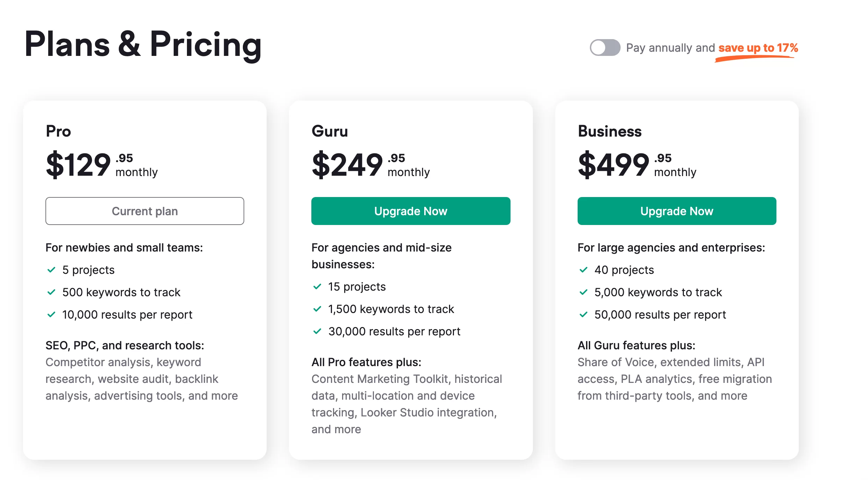This screenshot has height=480, width=868.
Task: Click the Plans & Pricing page title
Action: click(x=143, y=45)
